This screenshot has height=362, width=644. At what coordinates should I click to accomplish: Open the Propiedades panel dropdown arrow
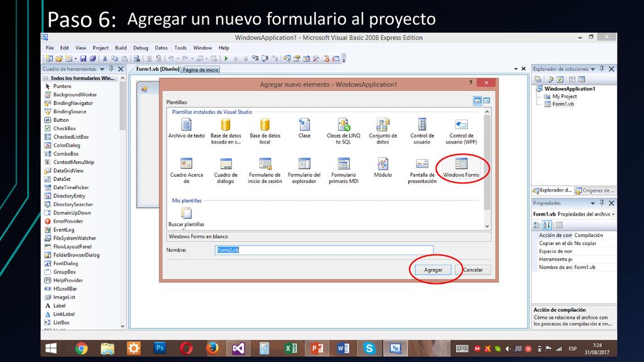coord(592,204)
